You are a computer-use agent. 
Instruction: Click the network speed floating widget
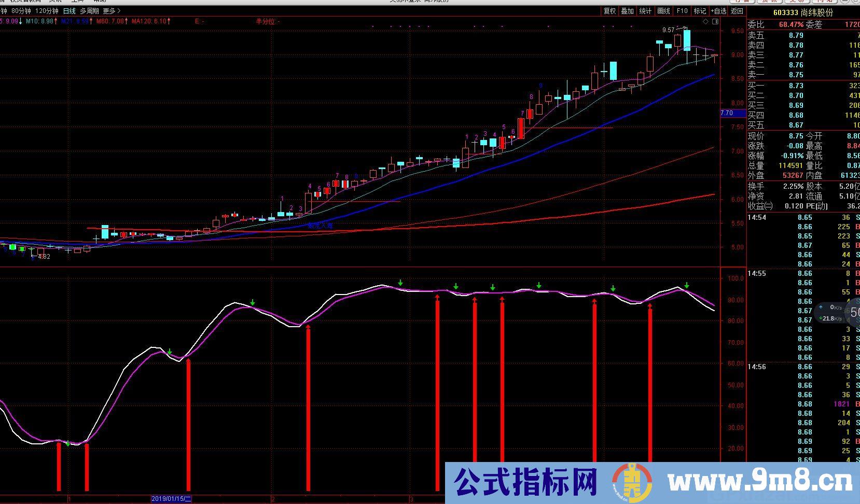[836, 313]
